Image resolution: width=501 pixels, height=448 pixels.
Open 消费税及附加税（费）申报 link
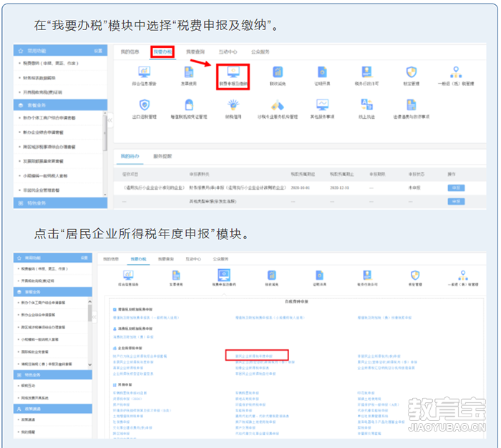pyautogui.click(x=133, y=337)
